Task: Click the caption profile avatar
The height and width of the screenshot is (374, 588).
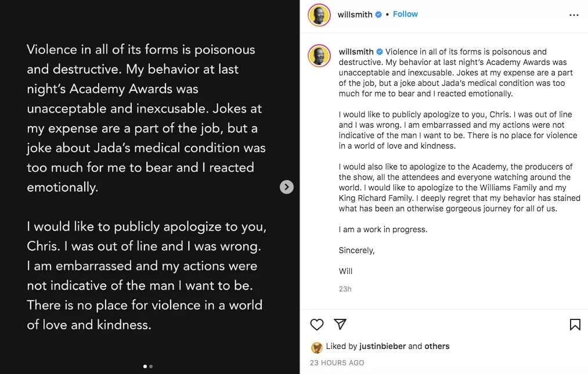Action: pos(319,56)
